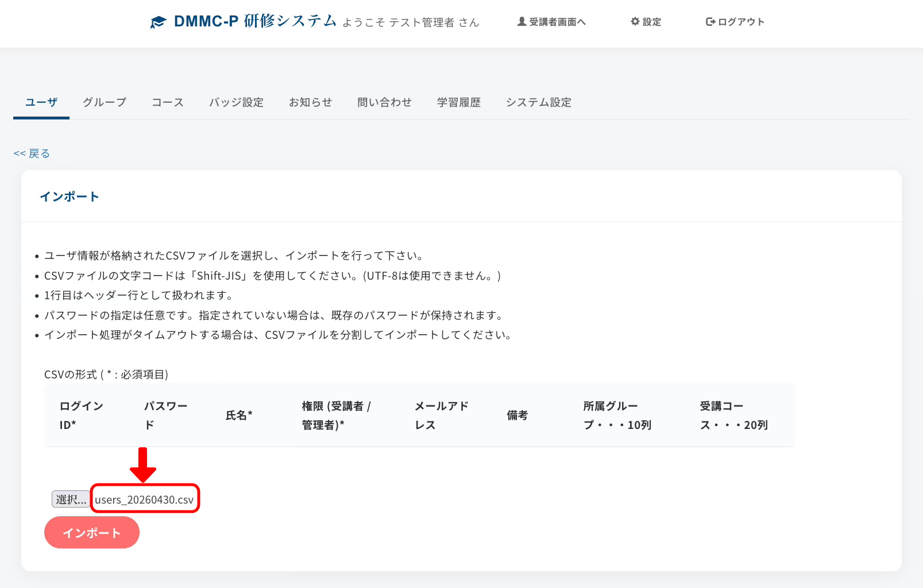Click the 受講コース column header

(733, 415)
